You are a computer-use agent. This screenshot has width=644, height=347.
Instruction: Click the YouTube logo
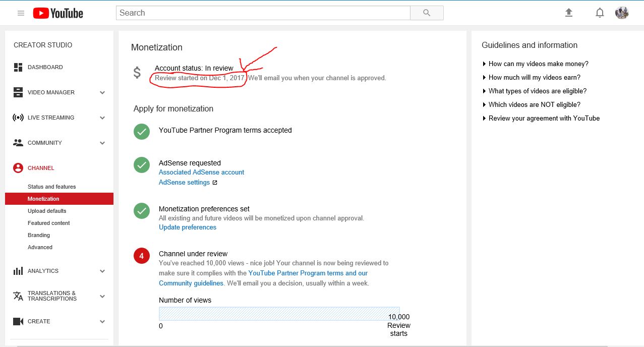click(x=58, y=13)
